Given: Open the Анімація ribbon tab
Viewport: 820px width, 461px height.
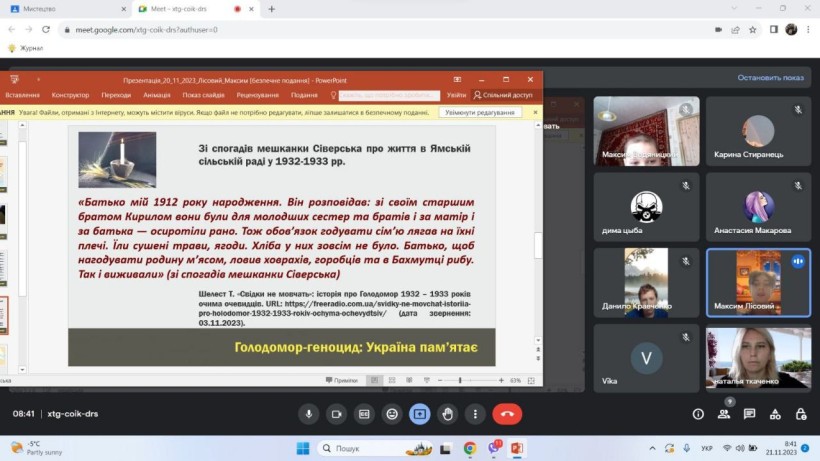Looking at the screenshot, I should point(157,95).
